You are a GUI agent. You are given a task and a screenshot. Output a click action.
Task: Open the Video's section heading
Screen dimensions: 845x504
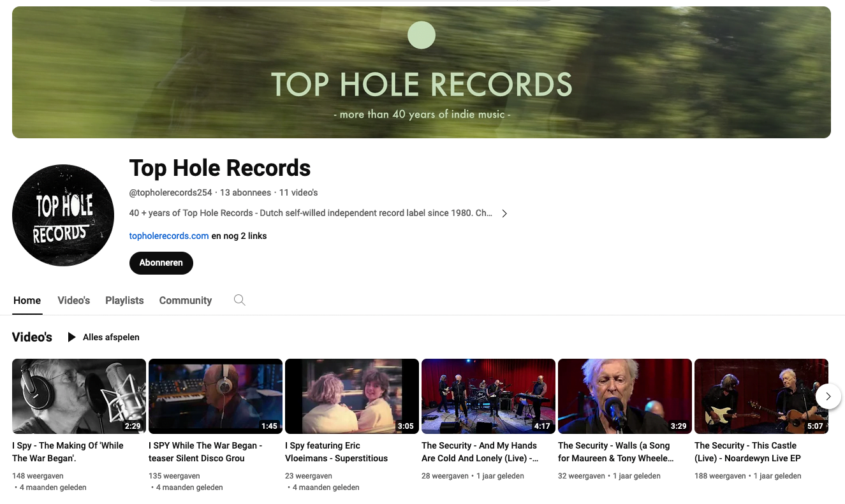(32, 337)
